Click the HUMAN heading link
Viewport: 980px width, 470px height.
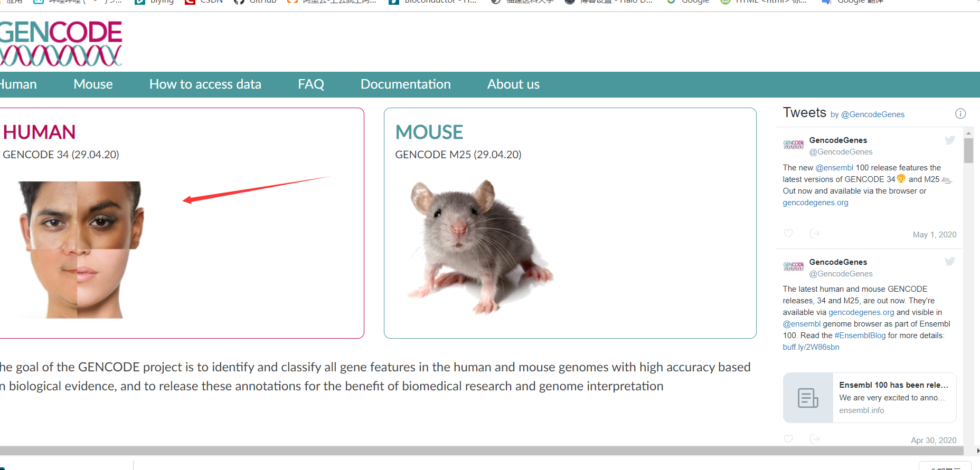[39, 132]
